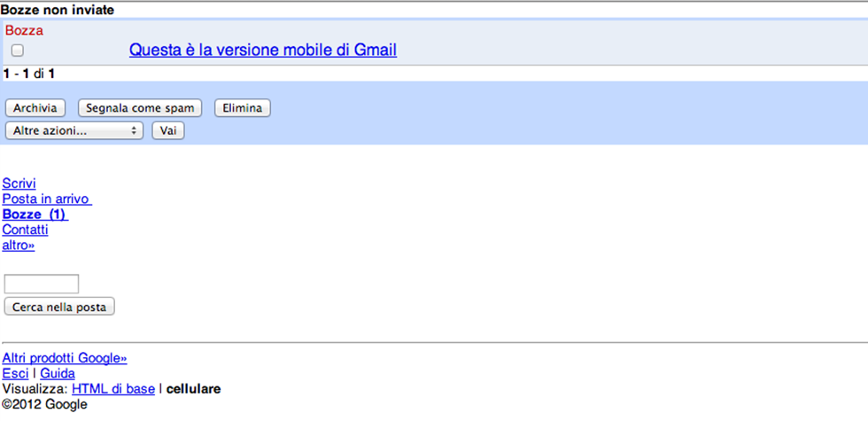Screen dimensions: 868x421
Task: Tick the checkbox beside the draft message
Action: (x=18, y=51)
